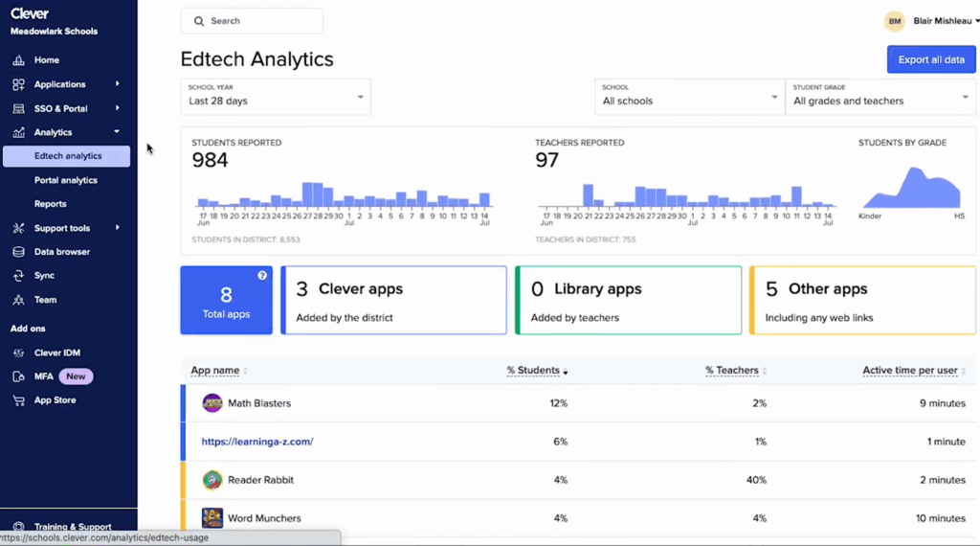Open the learninga-z.com link
Screen dimensions: 980x546
click(256, 442)
